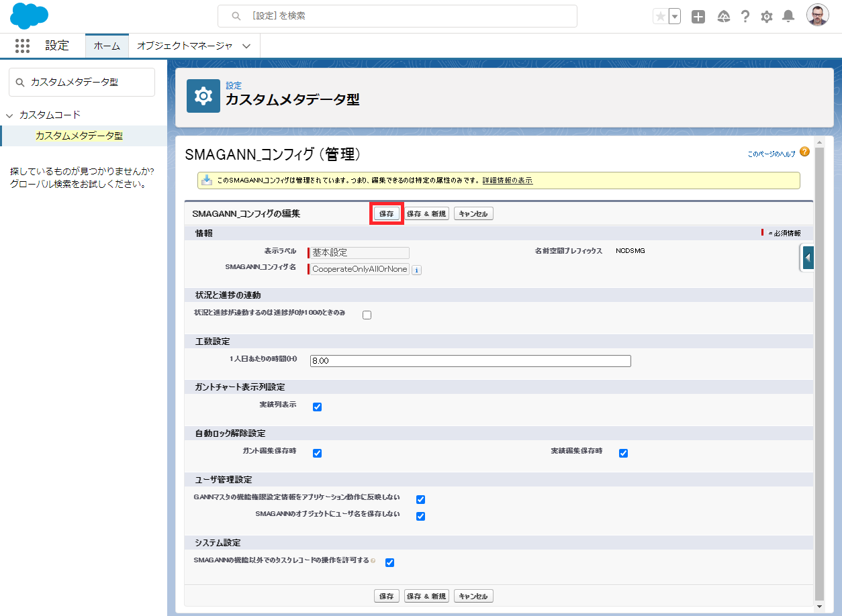The width and height of the screenshot is (842, 616).
Task: Click the scrollbar down arrow
Action: pos(818,606)
